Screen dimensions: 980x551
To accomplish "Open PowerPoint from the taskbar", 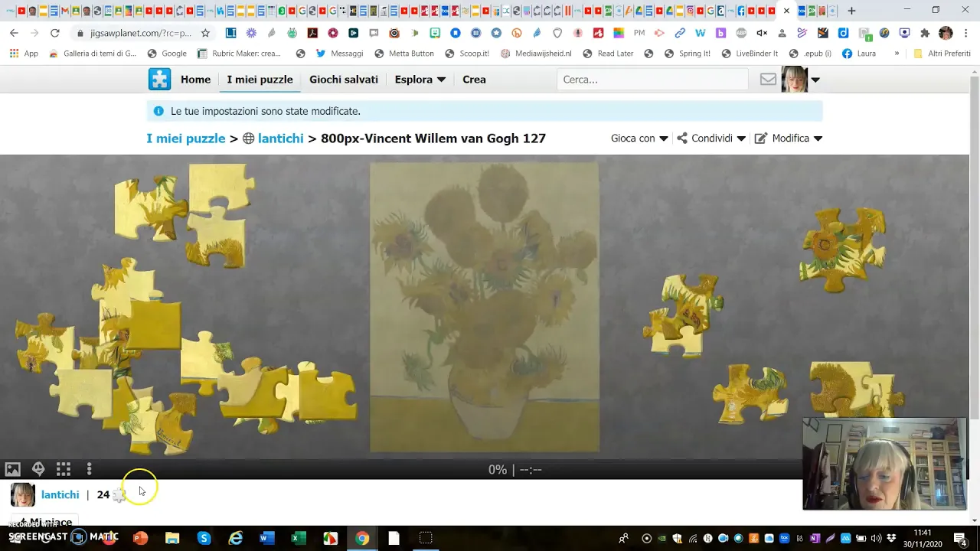I will (140, 538).
